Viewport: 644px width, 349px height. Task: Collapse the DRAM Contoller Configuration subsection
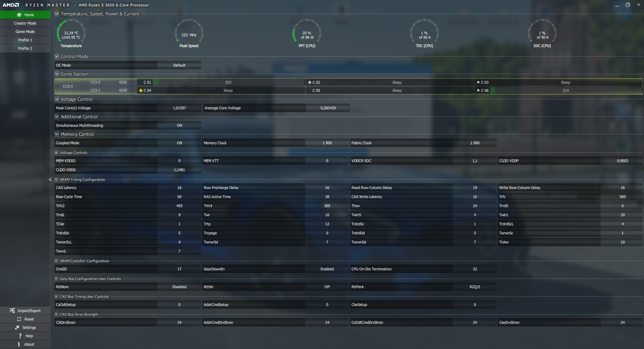tap(56, 261)
